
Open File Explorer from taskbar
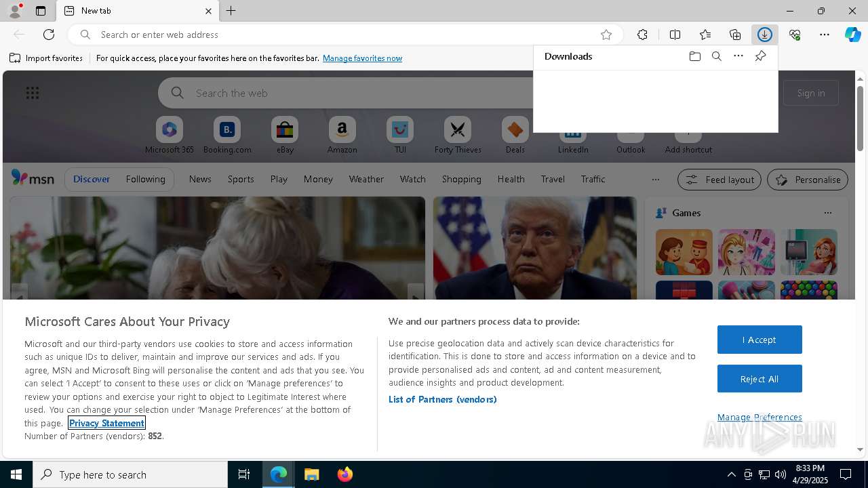312,474
